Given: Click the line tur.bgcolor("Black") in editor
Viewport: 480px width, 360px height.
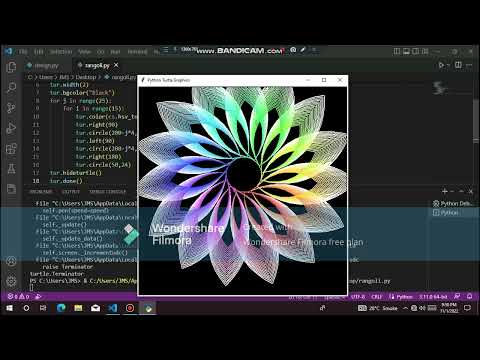Looking at the screenshot, I should [82, 93].
